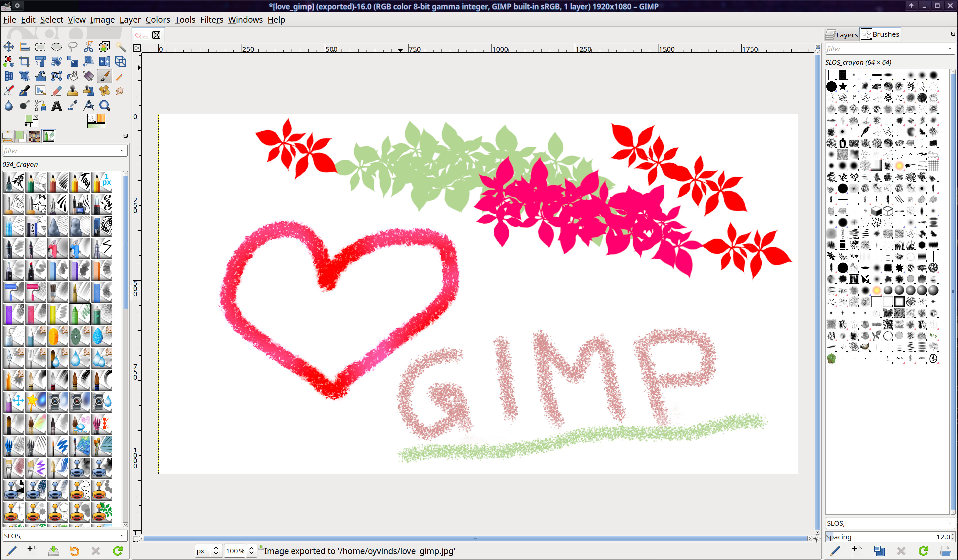Pick the Eraser tool

coord(57,91)
